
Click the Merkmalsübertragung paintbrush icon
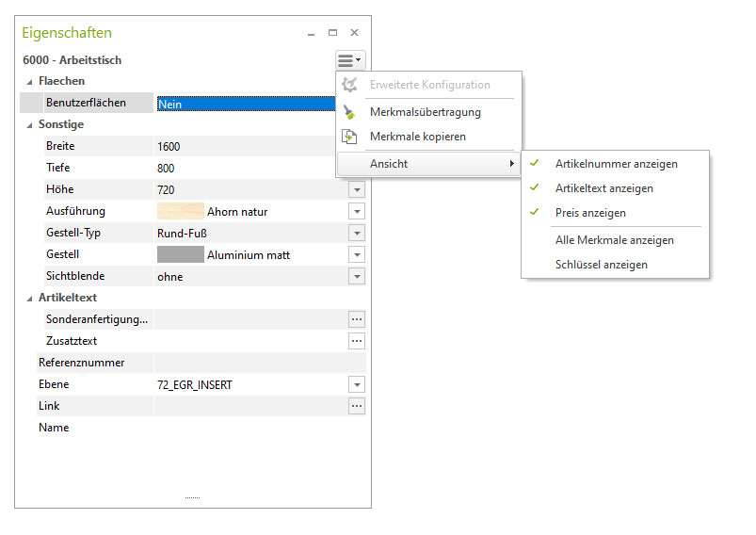pyautogui.click(x=349, y=112)
